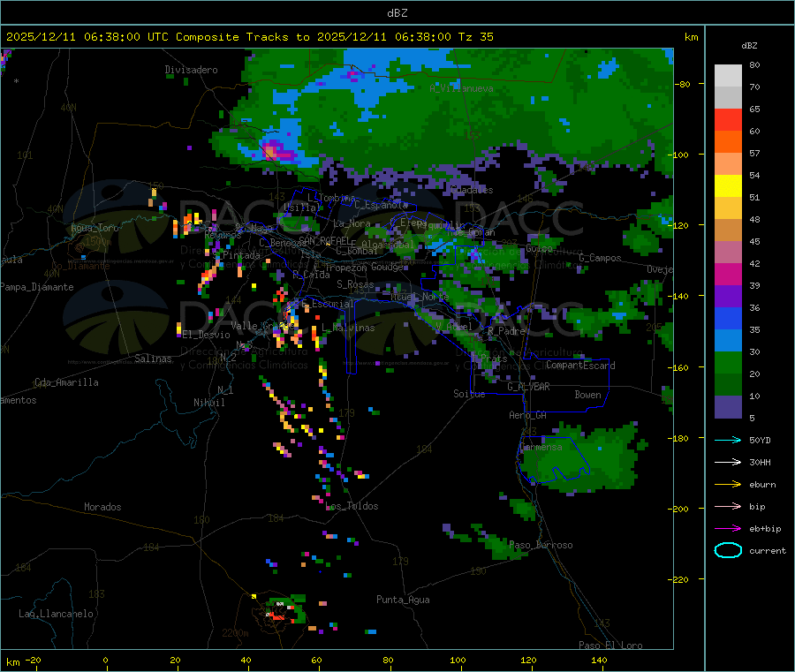Click the 'Nihuil' map label

[x=208, y=403]
